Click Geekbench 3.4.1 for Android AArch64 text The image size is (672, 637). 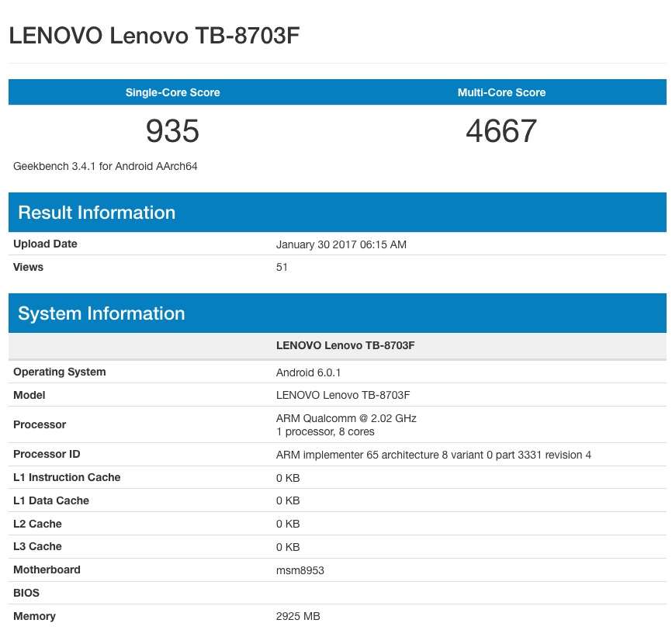point(105,166)
